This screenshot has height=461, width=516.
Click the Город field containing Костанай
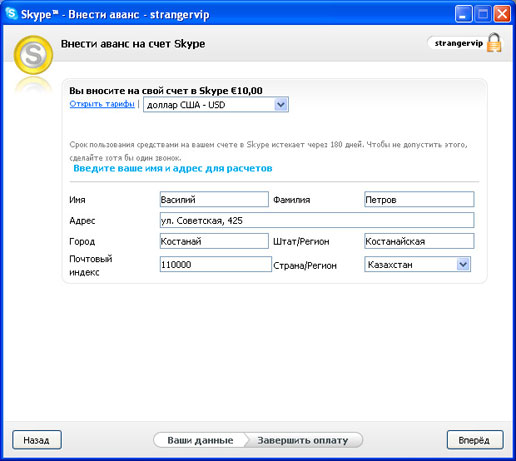pyautogui.click(x=214, y=241)
